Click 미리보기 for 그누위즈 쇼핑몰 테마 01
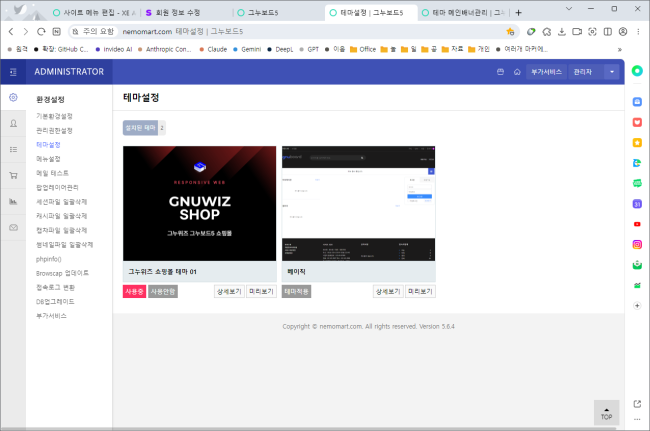 [x=262, y=291]
